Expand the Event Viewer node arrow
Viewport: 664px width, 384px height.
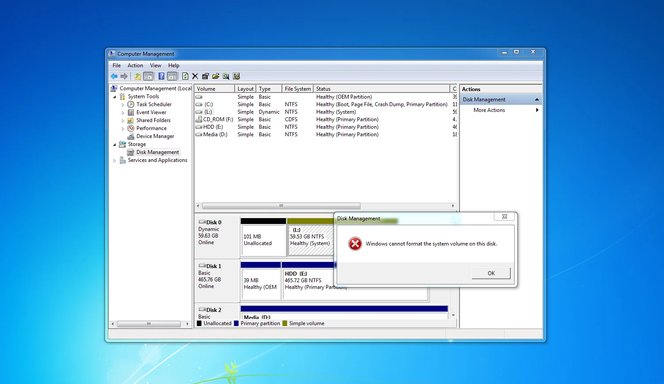123,113
